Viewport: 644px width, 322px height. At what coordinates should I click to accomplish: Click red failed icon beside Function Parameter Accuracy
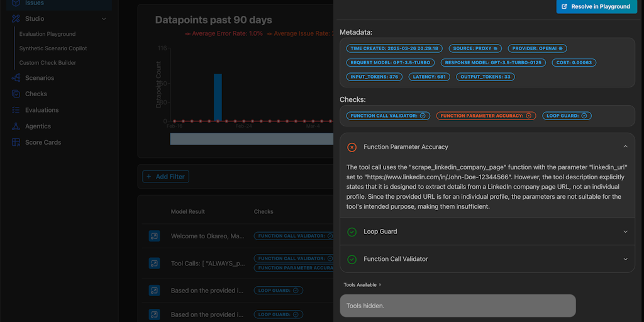pyautogui.click(x=352, y=147)
